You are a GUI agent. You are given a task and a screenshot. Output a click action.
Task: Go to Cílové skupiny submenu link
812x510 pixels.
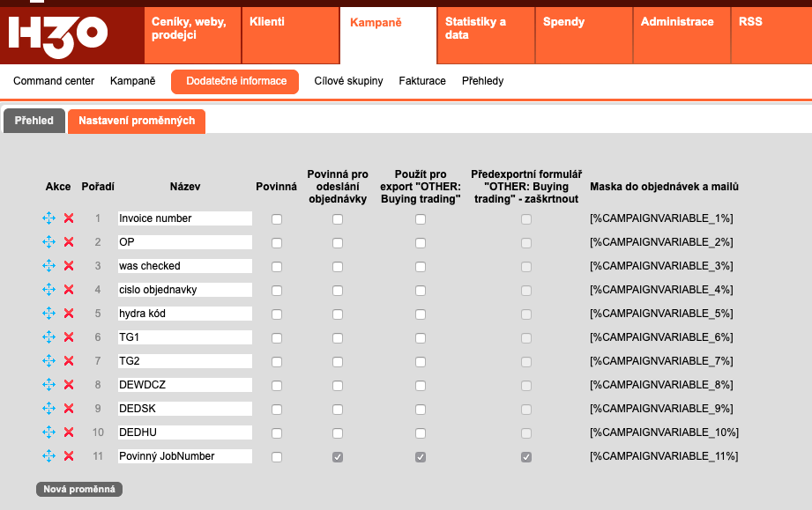tap(348, 81)
